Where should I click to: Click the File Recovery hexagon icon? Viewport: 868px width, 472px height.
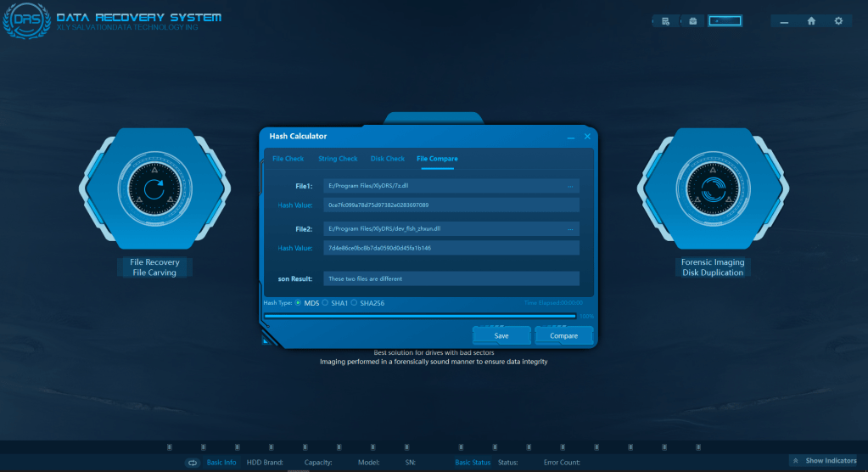pyautogui.click(x=154, y=189)
